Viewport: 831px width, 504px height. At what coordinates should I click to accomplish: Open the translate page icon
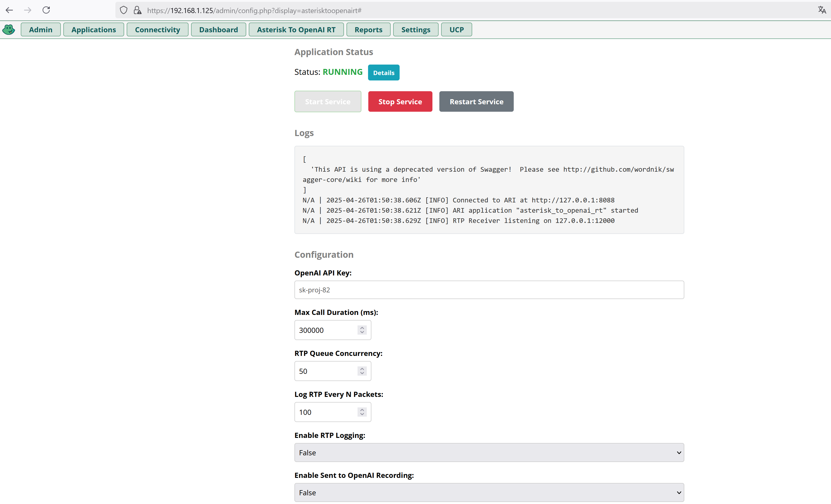pos(822,10)
